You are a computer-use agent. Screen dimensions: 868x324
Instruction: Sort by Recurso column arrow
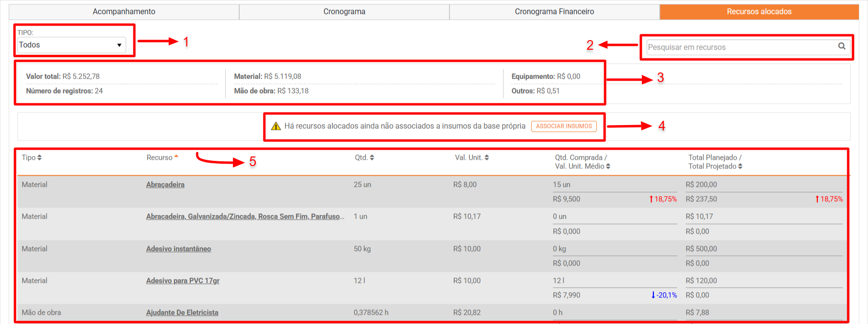coord(176,157)
